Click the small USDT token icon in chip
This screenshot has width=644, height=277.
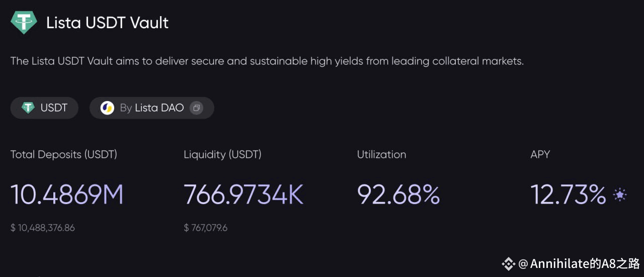[x=28, y=108]
